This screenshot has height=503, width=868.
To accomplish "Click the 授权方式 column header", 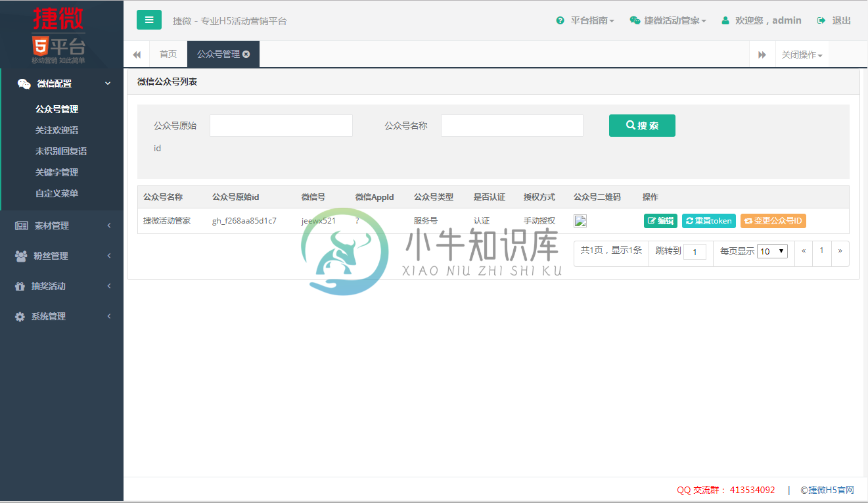I will coord(539,197).
